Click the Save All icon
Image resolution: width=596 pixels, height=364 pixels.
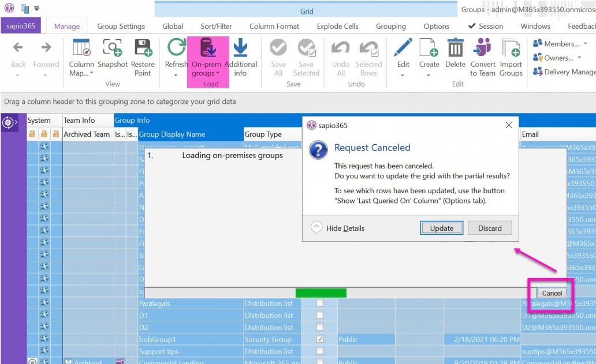point(278,47)
